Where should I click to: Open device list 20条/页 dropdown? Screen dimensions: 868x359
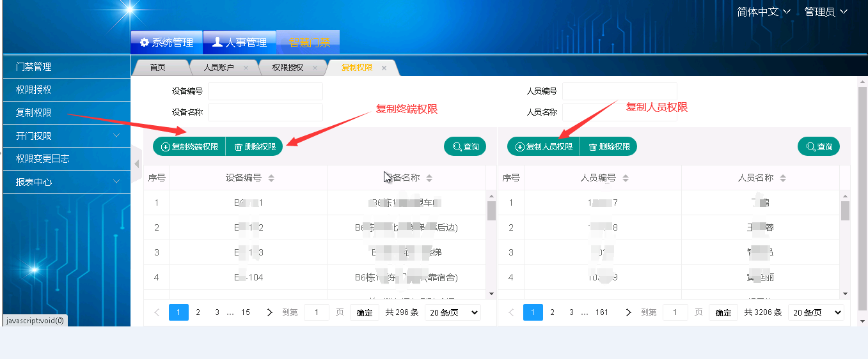coord(453,312)
